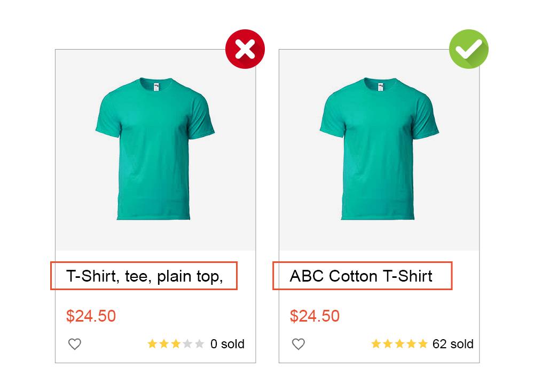Viewport: 534px width, 392px height.
Task: Click the '62 sold' label
Action: click(x=453, y=344)
